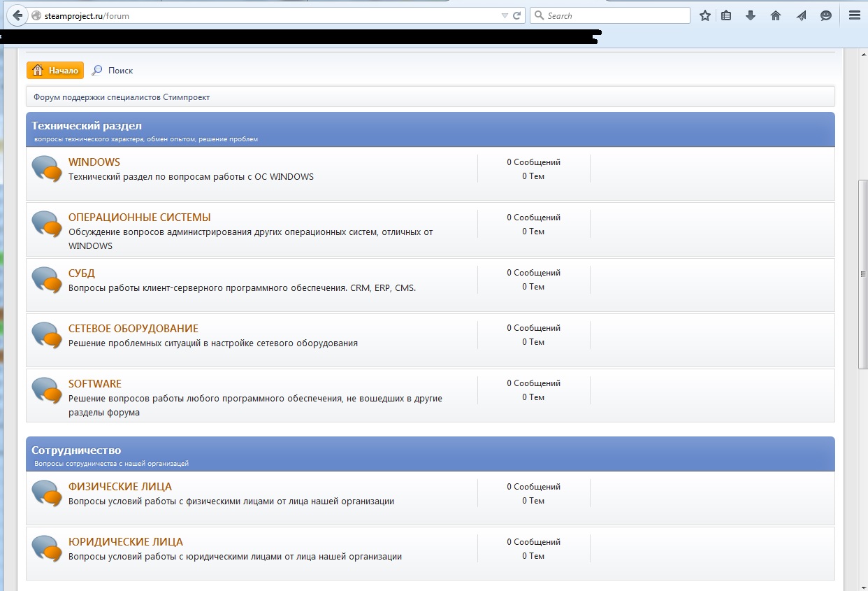Focus the browser Search field
Image resolution: width=868 pixels, height=591 pixels.
[610, 15]
